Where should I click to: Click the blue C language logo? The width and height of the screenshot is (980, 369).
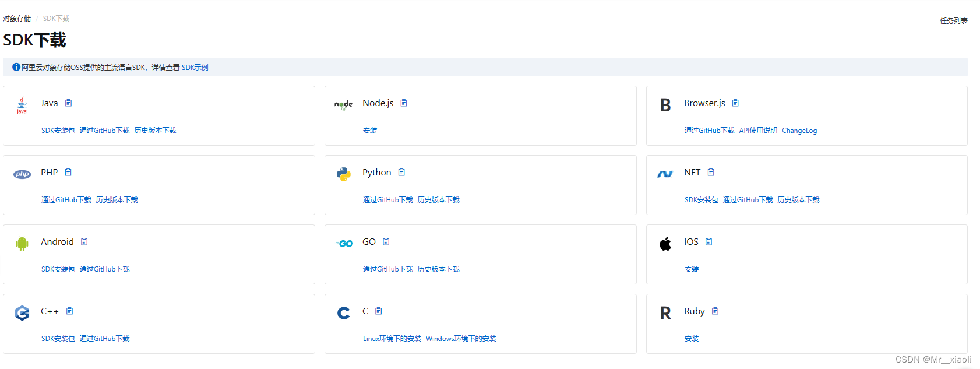click(344, 313)
